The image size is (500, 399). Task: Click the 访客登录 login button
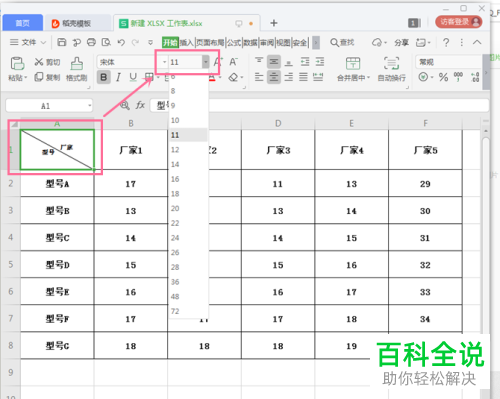click(x=458, y=22)
